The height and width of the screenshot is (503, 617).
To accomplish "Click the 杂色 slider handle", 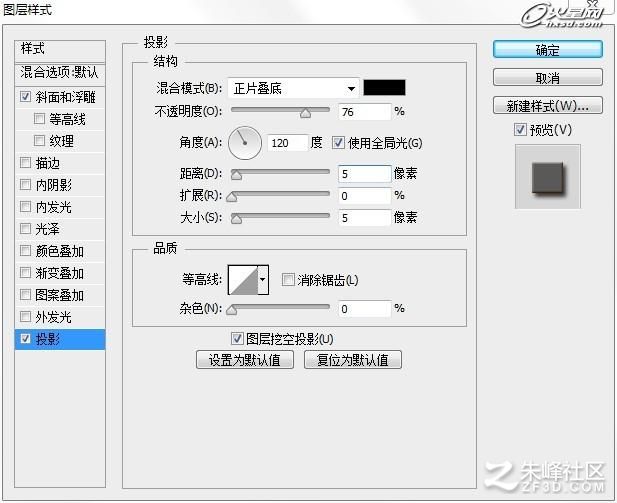I will click(232, 310).
